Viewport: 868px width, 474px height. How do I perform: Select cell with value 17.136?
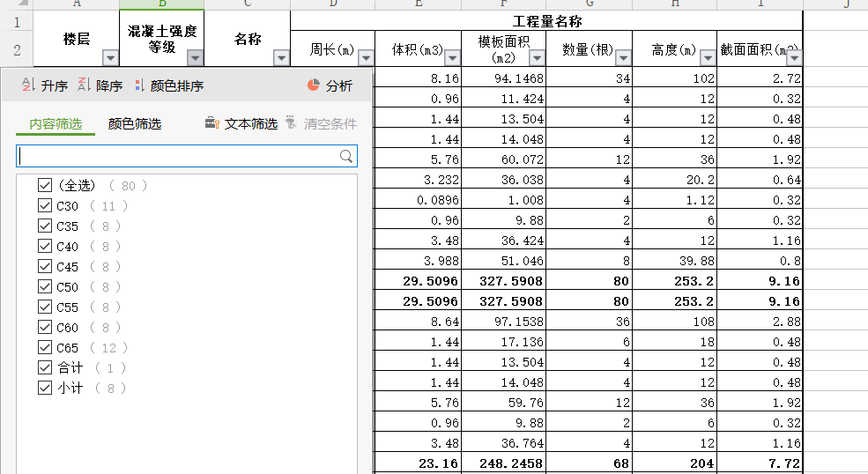pyautogui.click(x=504, y=342)
